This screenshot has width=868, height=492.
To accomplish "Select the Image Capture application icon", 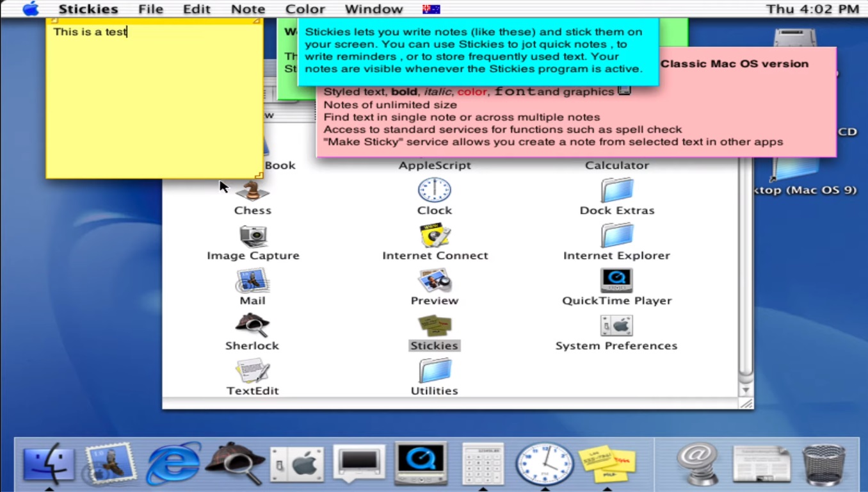I will (252, 236).
